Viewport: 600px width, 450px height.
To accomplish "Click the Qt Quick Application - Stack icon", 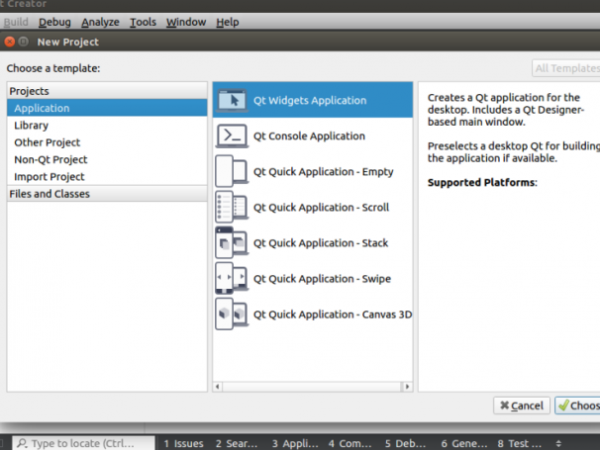I will [x=231, y=243].
